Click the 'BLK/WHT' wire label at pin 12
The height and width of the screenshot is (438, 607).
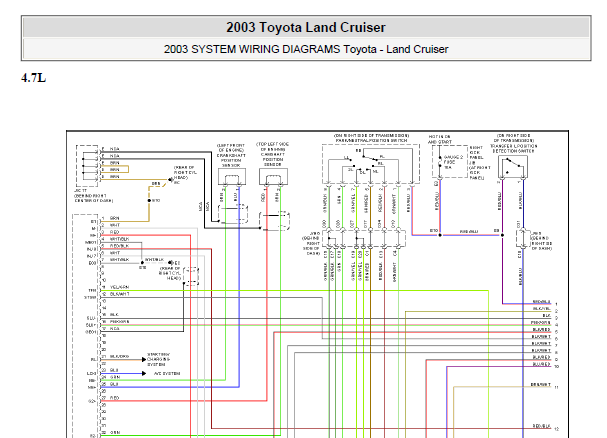pos(120,294)
